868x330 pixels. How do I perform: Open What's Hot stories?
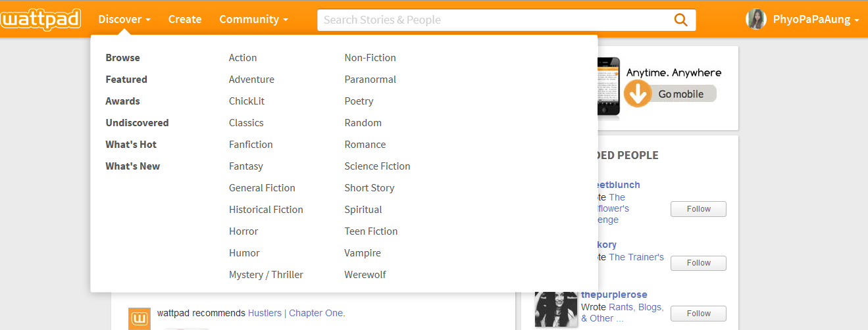click(131, 145)
